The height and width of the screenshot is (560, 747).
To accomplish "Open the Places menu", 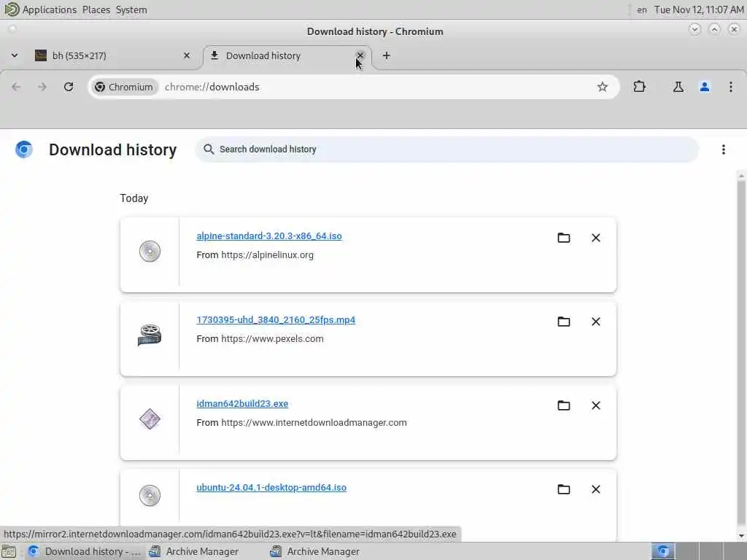I will click(96, 9).
